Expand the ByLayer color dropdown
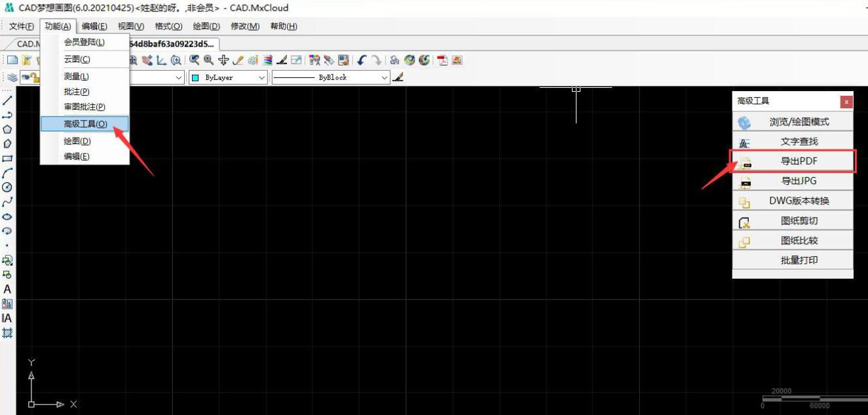This screenshot has height=415, width=868. [x=261, y=77]
